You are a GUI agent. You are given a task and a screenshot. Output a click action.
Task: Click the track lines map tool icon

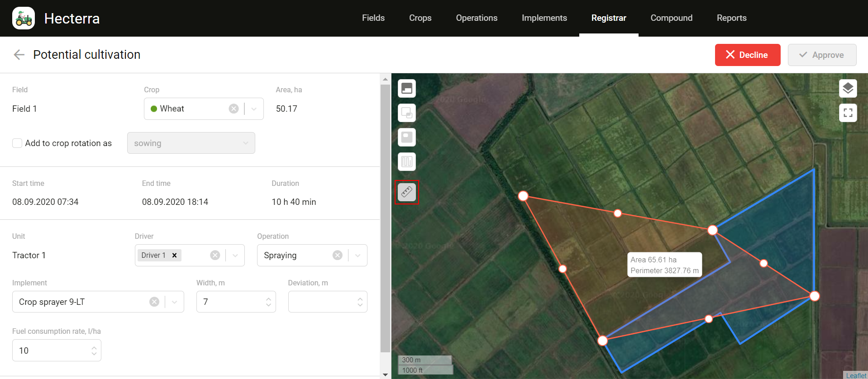pyautogui.click(x=406, y=161)
